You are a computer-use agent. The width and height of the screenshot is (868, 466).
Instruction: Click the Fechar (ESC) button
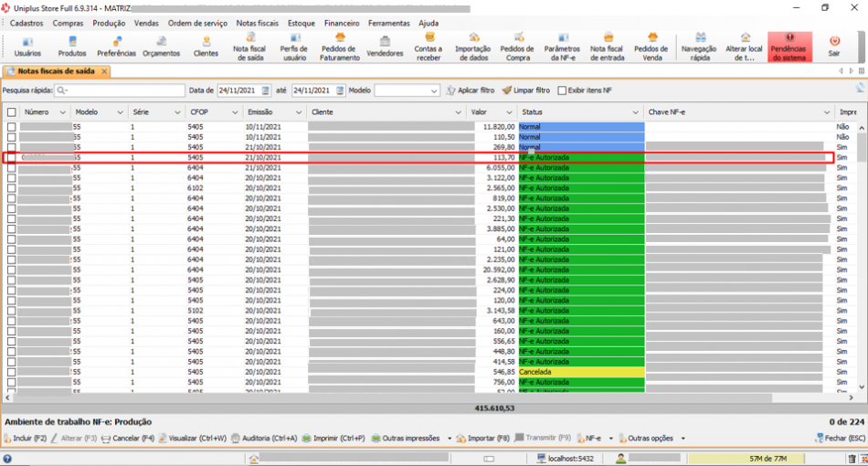[x=840, y=439]
